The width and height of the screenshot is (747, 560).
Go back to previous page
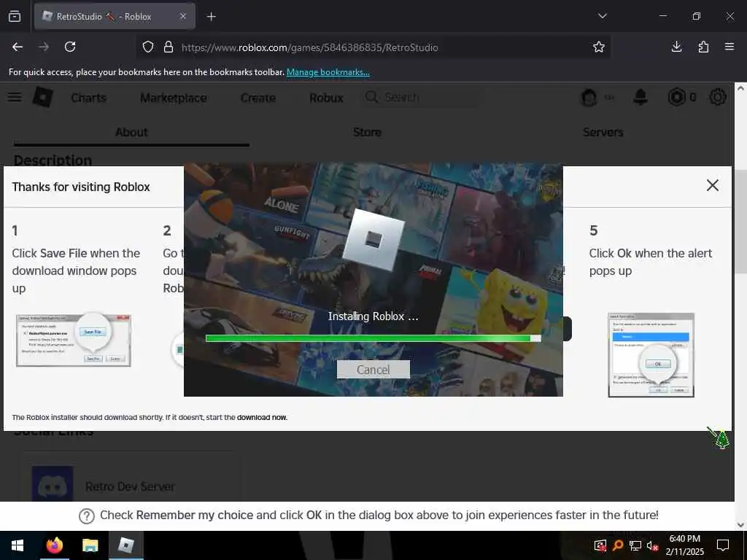coord(18,47)
